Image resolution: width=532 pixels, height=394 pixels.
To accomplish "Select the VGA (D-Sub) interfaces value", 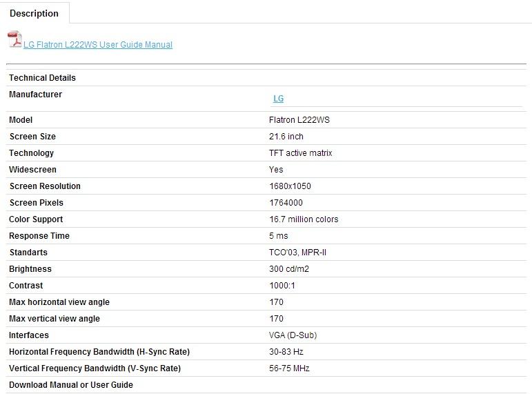I will tap(293, 335).
